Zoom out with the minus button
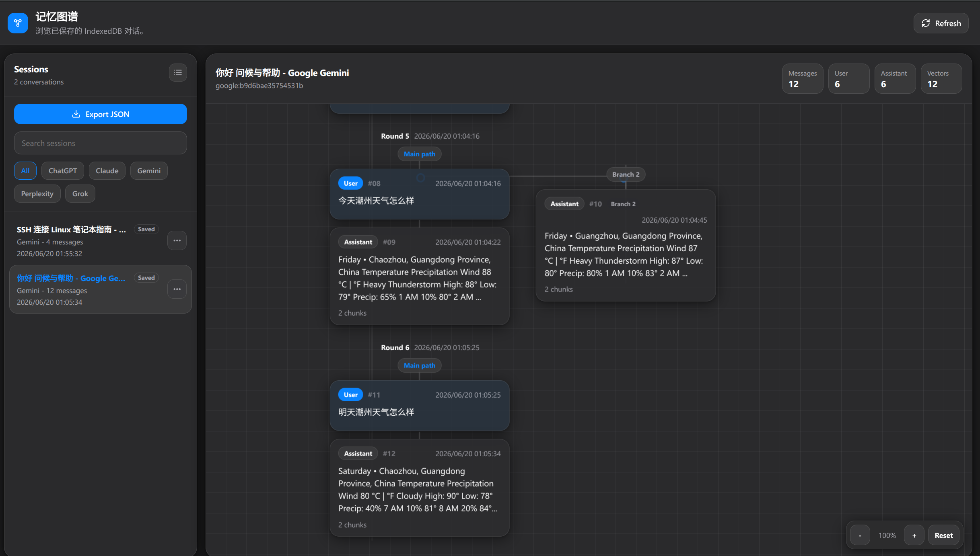980x556 pixels. [x=860, y=535]
